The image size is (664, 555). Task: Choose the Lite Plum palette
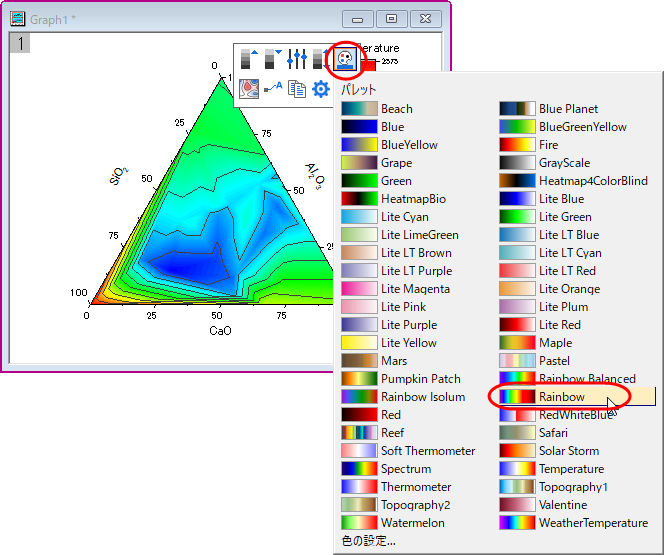pos(544,306)
